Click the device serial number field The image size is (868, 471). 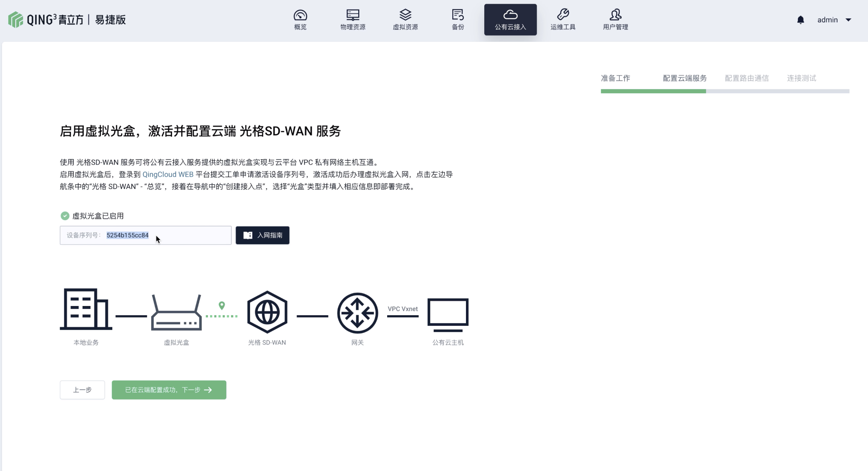[145, 235]
